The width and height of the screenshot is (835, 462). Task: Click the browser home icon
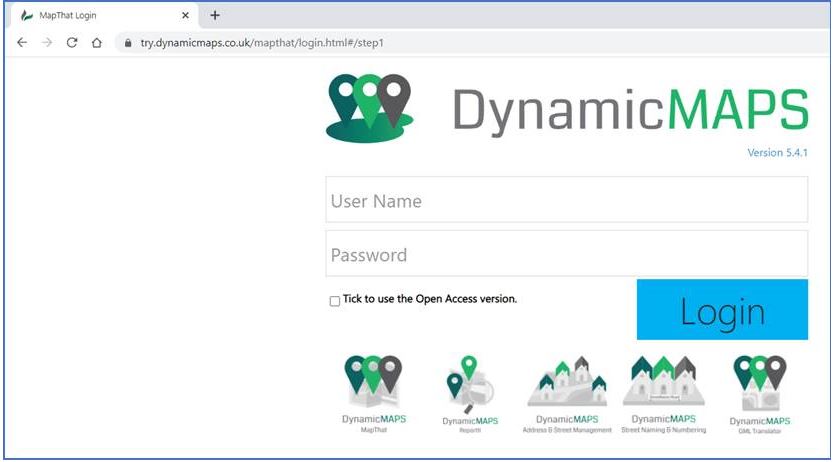pyautogui.click(x=96, y=43)
